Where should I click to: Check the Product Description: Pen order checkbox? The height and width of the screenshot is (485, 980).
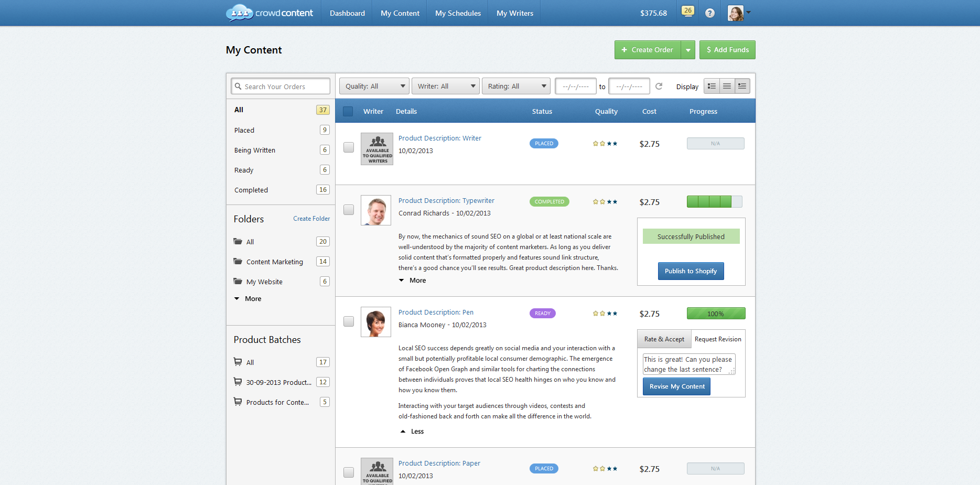(x=348, y=321)
